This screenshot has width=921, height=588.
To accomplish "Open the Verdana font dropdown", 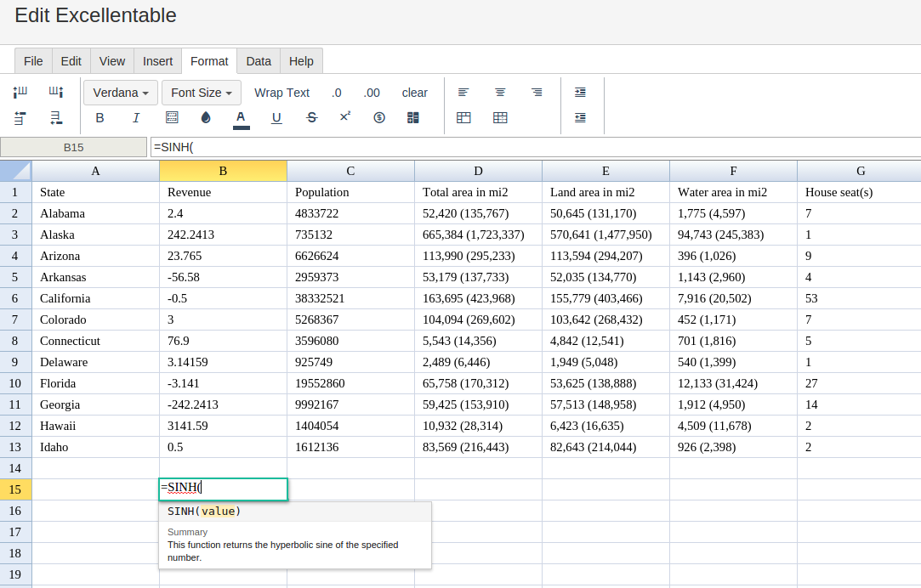I will coord(121,93).
